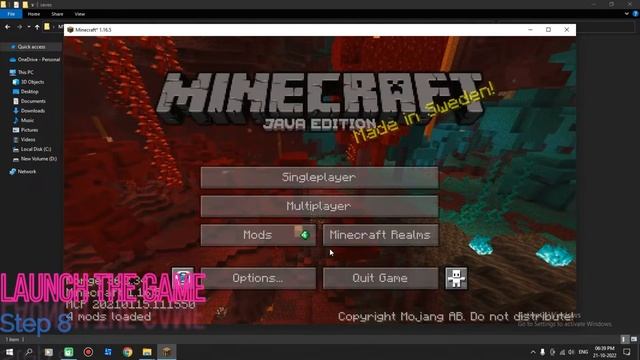The height and width of the screenshot is (360, 640).
Task: Switch to File Explorer in taskbar
Action: pyautogui.click(x=147, y=352)
